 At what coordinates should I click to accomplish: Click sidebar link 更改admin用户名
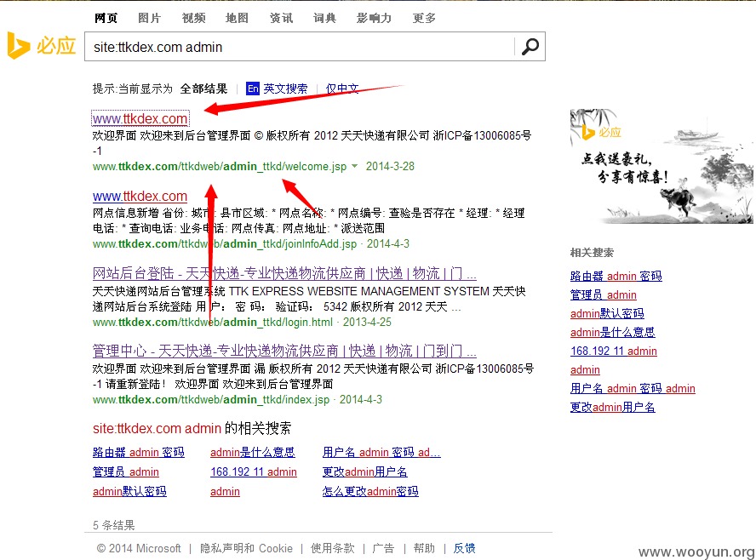(x=612, y=407)
